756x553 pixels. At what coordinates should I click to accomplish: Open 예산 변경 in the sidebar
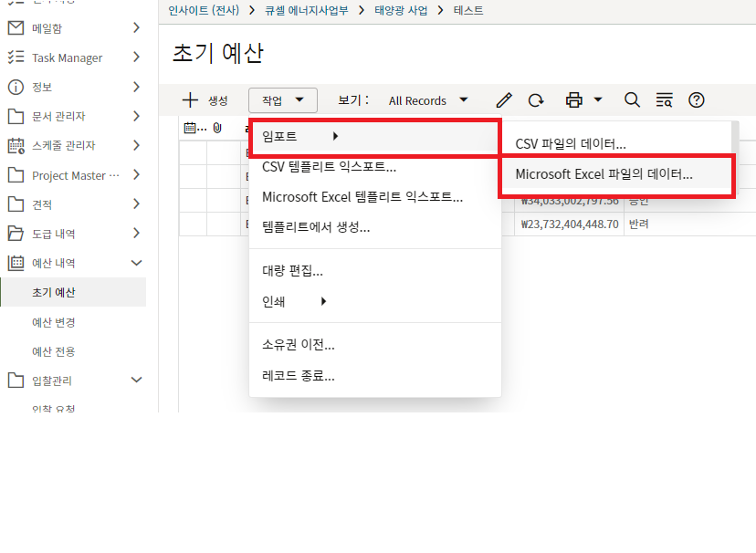tap(54, 322)
